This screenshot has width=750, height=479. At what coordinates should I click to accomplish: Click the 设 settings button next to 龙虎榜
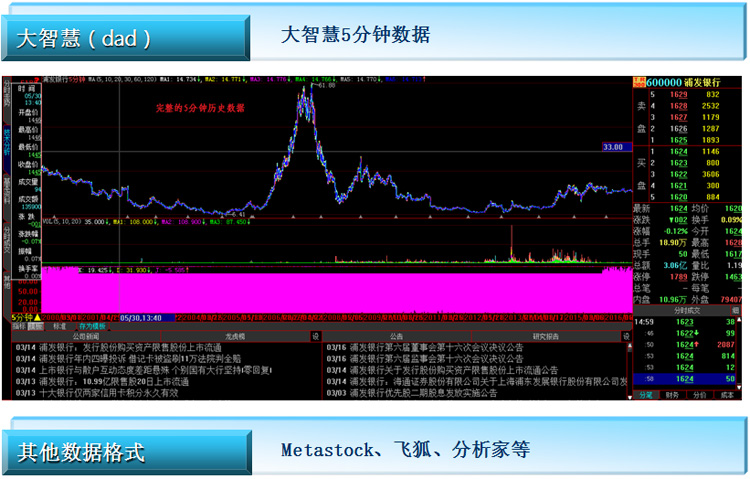316,336
